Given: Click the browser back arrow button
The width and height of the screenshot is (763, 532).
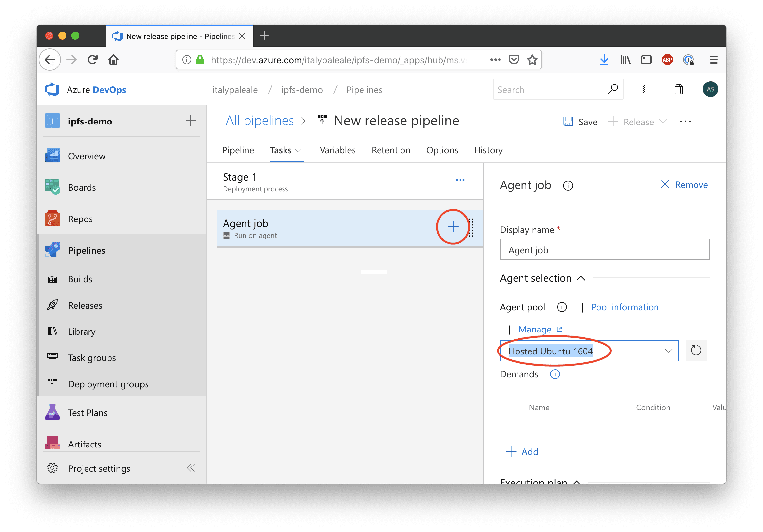Looking at the screenshot, I should coord(50,60).
